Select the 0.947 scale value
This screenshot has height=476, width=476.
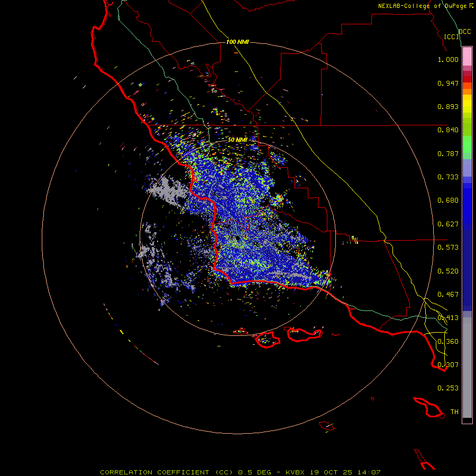[x=448, y=83]
